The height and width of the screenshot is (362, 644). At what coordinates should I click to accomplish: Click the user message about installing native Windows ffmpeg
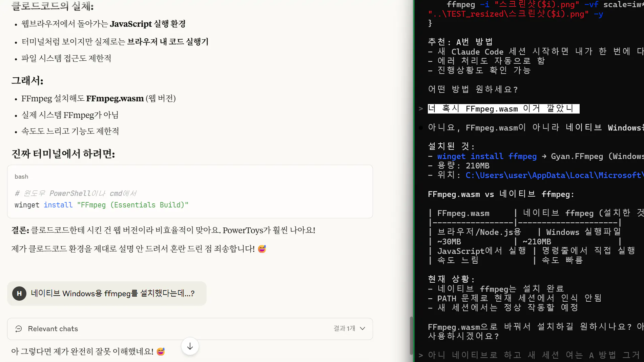coord(112,294)
